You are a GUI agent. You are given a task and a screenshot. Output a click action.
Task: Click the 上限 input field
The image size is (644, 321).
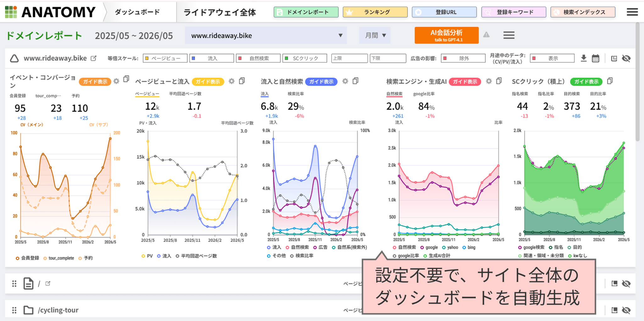349,58
